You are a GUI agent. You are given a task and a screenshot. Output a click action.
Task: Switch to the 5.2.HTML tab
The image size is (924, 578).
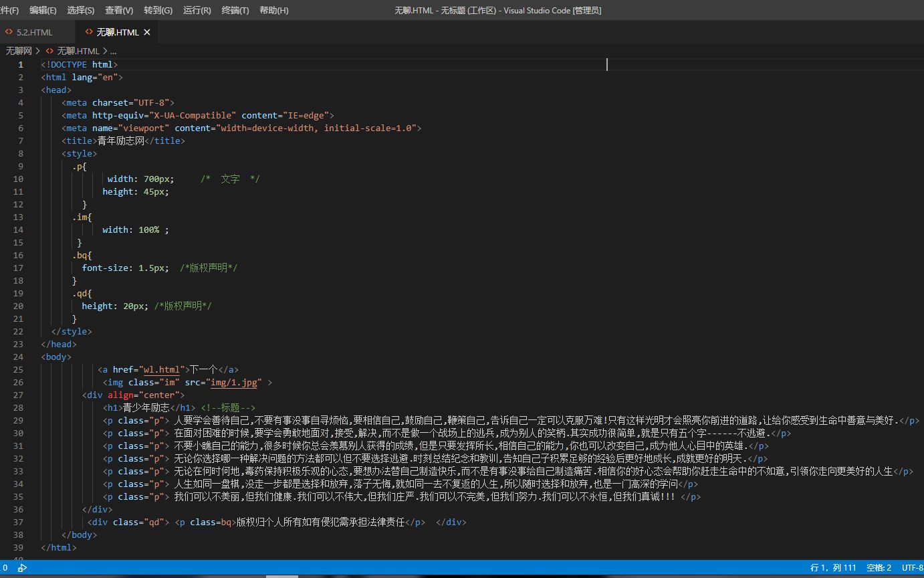coord(35,32)
